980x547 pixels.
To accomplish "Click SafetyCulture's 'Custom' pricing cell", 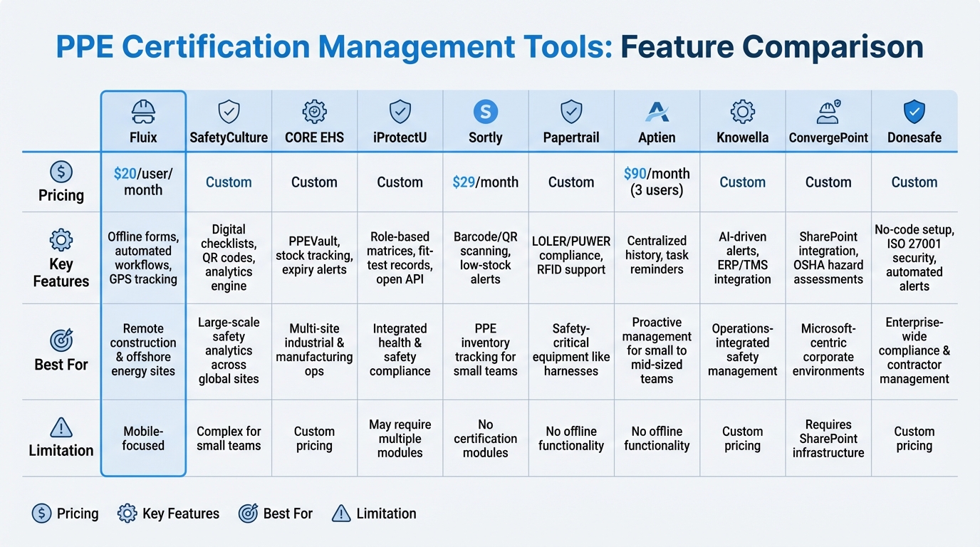I will coord(229,182).
